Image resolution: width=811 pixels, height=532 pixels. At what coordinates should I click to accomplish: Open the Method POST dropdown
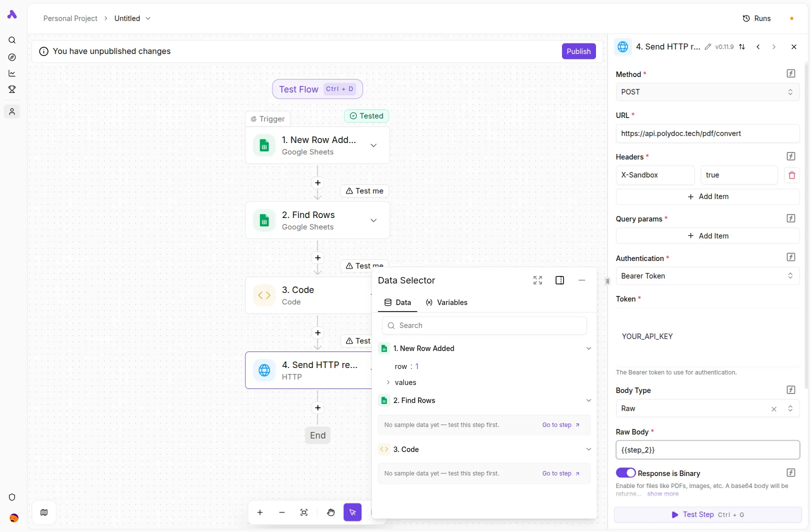707,92
